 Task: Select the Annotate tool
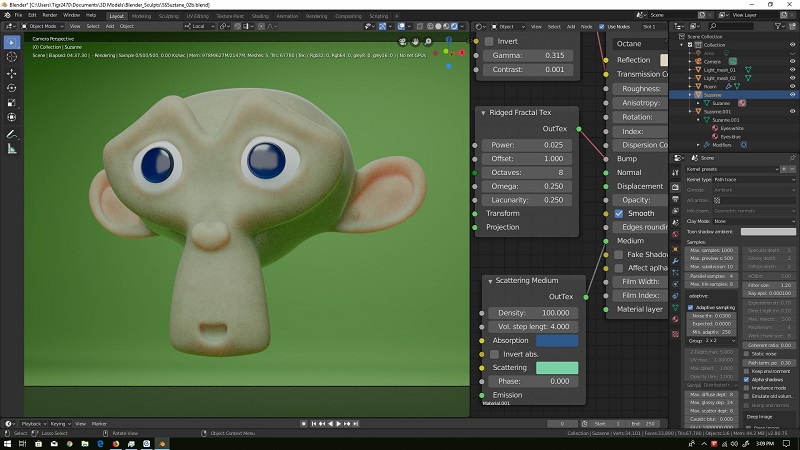point(12,134)
